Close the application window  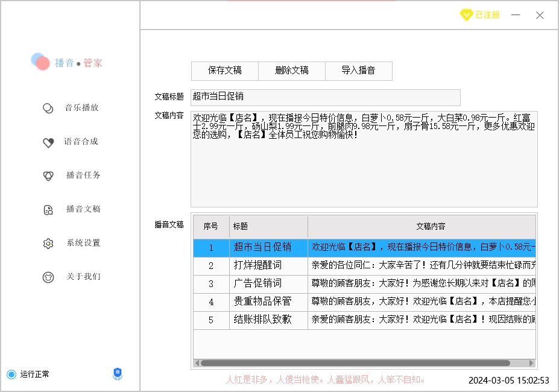click(540, 15)
